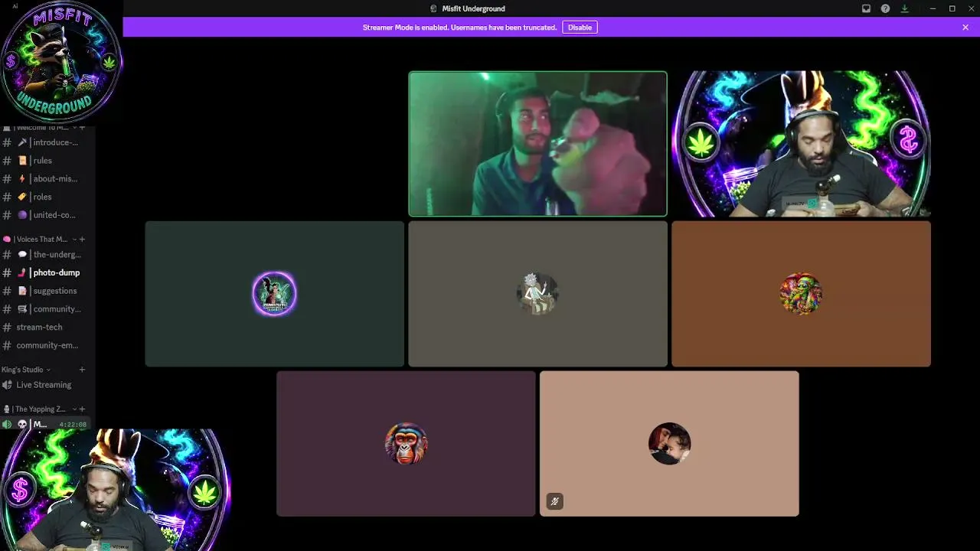Click the muted microphone icon on tan tile
Image resolution: width=980 pixels, height=551 pixels.
point(555,502)
